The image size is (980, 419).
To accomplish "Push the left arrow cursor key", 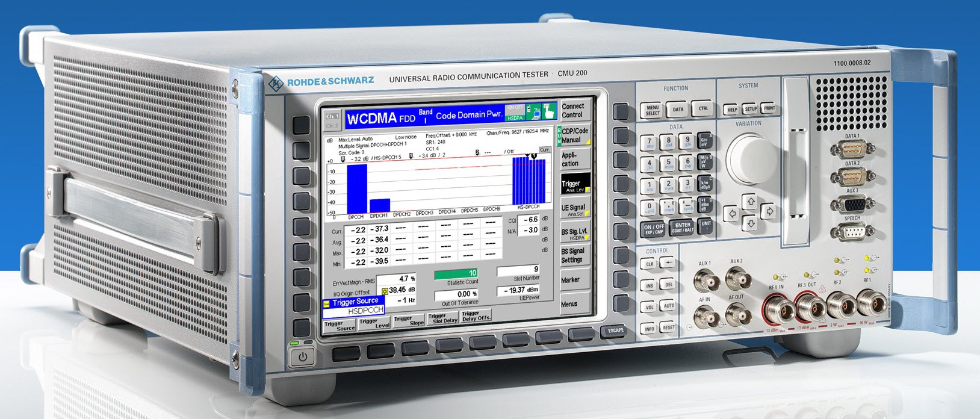I will pyautogui.click(x=731, y=213).
